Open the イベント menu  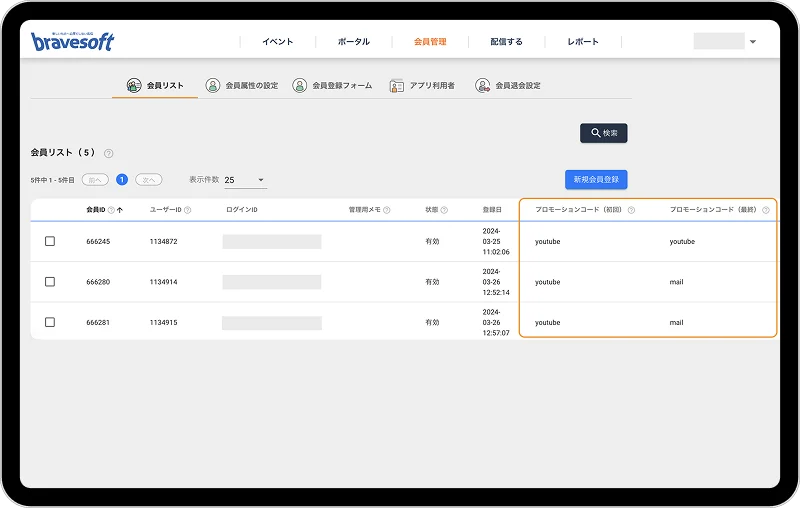pos(277,42)
